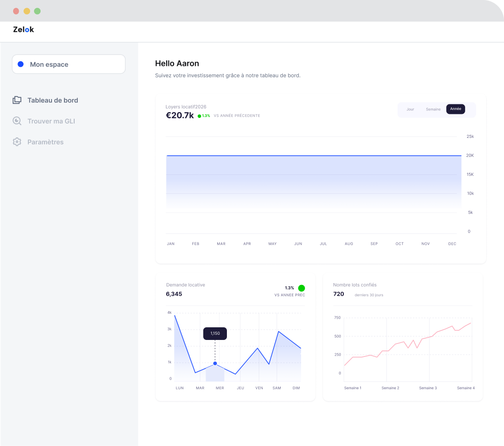Open Tableau de bord in sidebar
Viewport: 504px width, 446px height.
pos(52,100)
